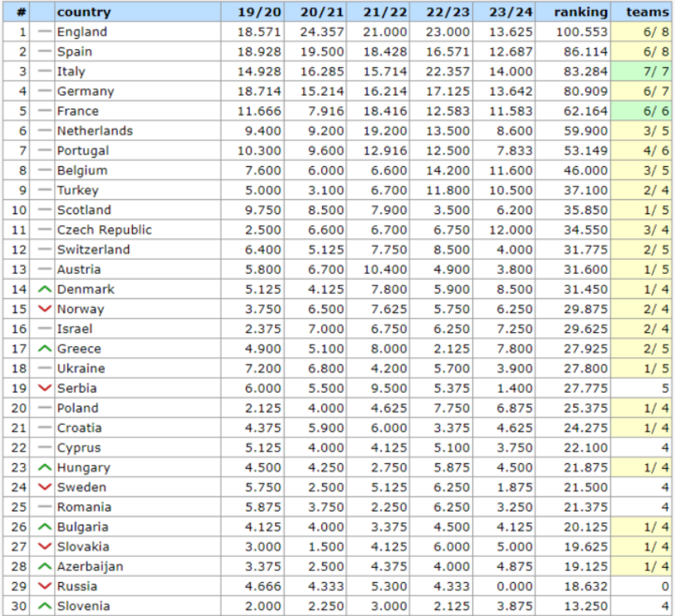Select Portugal's 4/ 6 teams cell

click(641, 150)
